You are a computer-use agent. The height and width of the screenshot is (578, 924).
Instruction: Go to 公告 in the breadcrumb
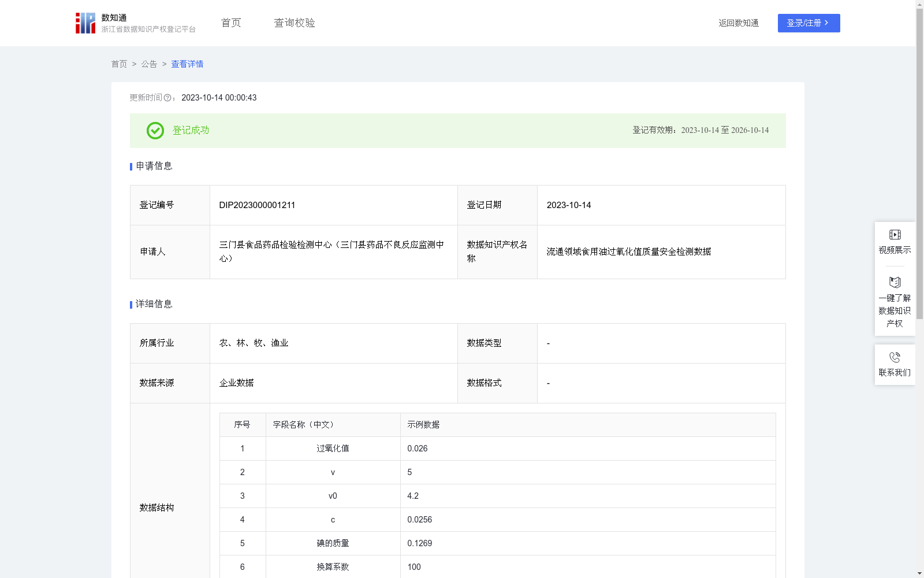pos(149,64)
